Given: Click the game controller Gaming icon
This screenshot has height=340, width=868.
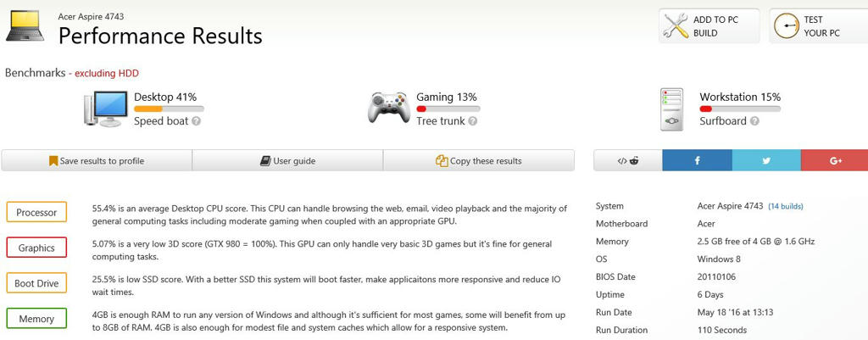Looking at the screenshot, I should [388, 107].
